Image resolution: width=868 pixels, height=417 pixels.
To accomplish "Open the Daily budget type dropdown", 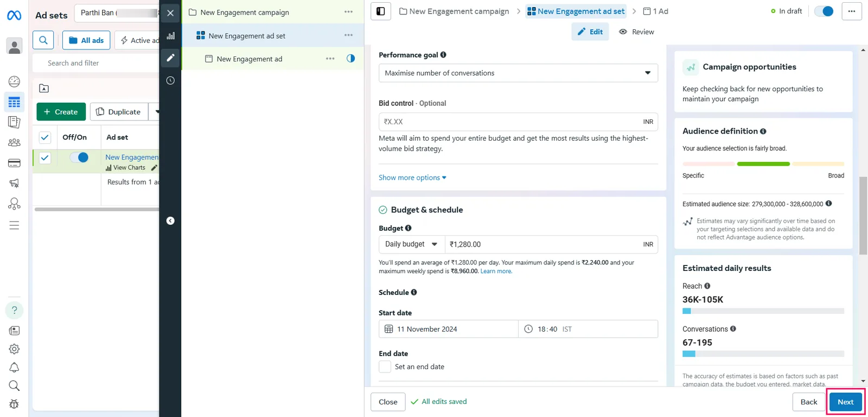I will [412, 244].
